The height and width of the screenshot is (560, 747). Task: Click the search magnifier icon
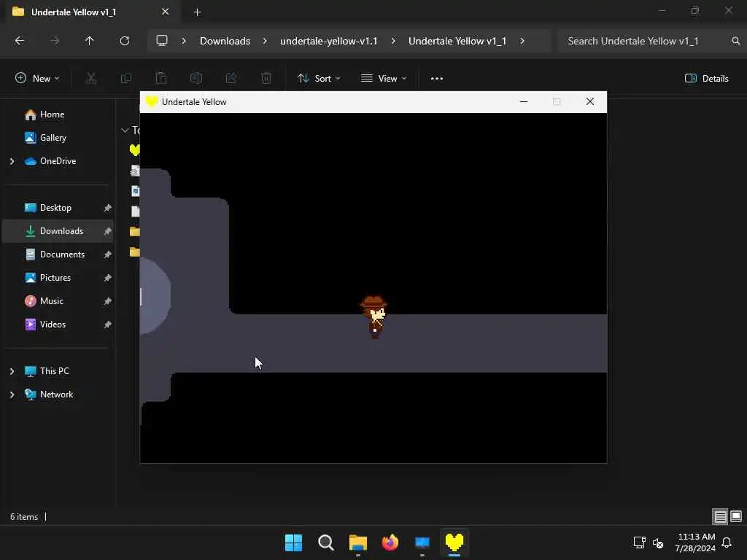736,41
